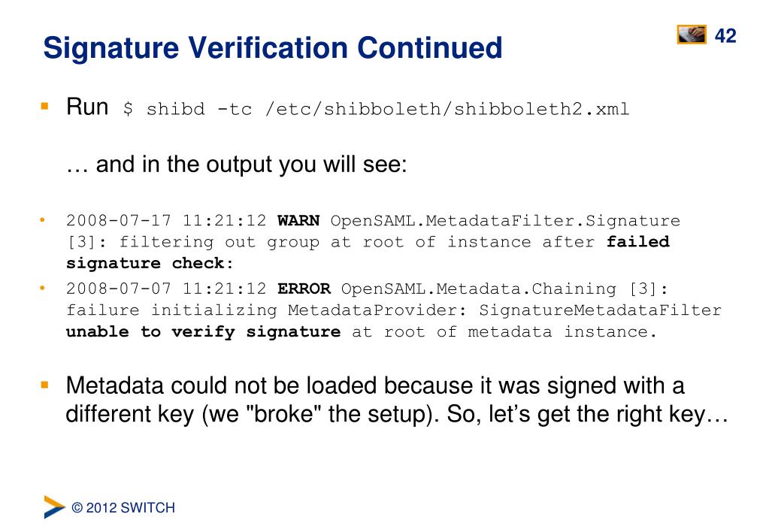Click the bold WARN keyword

point(298,221)
